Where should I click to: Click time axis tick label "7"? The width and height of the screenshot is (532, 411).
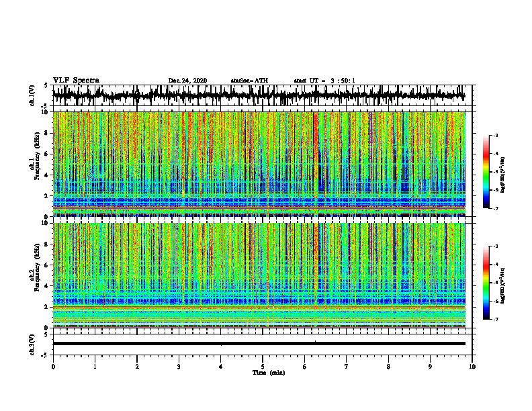[347, 367]
